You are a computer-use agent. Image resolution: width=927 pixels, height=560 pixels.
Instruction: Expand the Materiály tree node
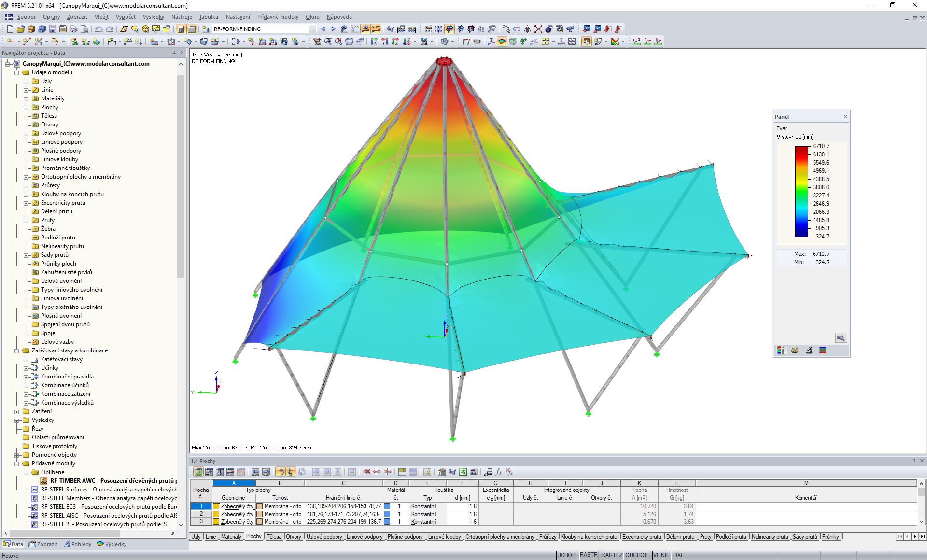coord(26,98)
